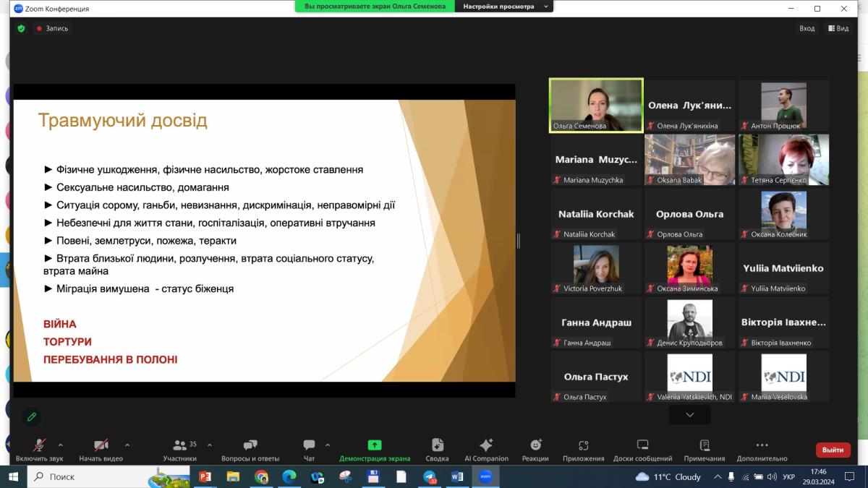Open the AI Companion tool

coord(486,450)
